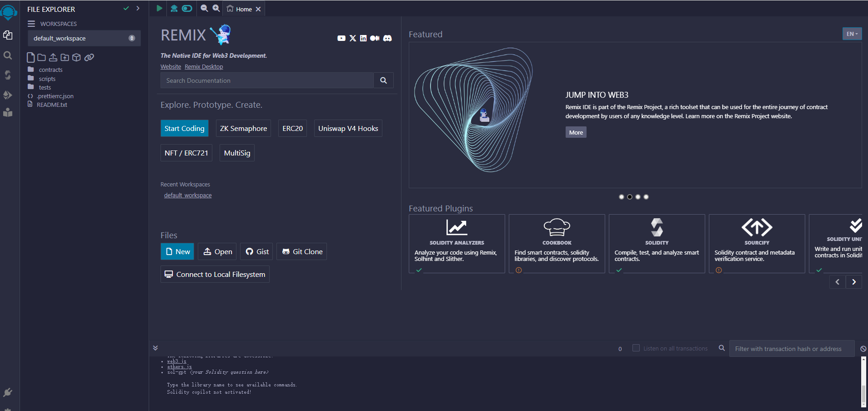Open the default_workspace selector dropdown
Screen dimensions: 868x411
click(84, 38)
